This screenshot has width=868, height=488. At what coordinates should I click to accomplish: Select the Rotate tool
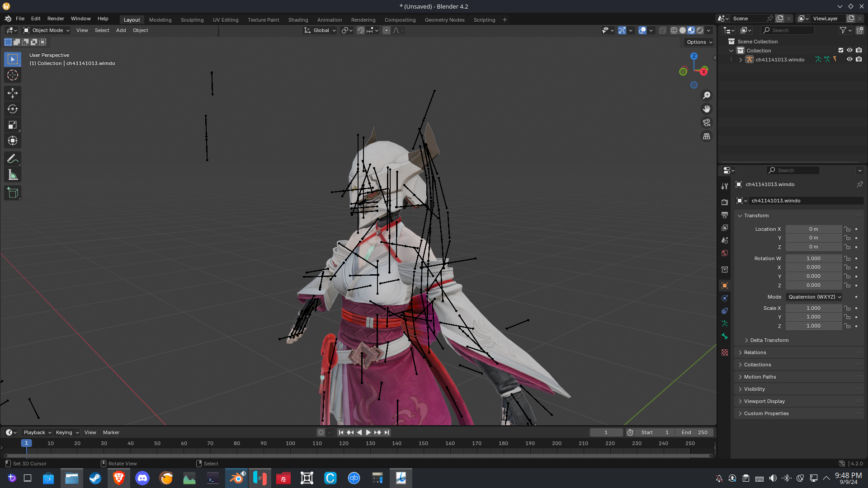coord(13,109)
